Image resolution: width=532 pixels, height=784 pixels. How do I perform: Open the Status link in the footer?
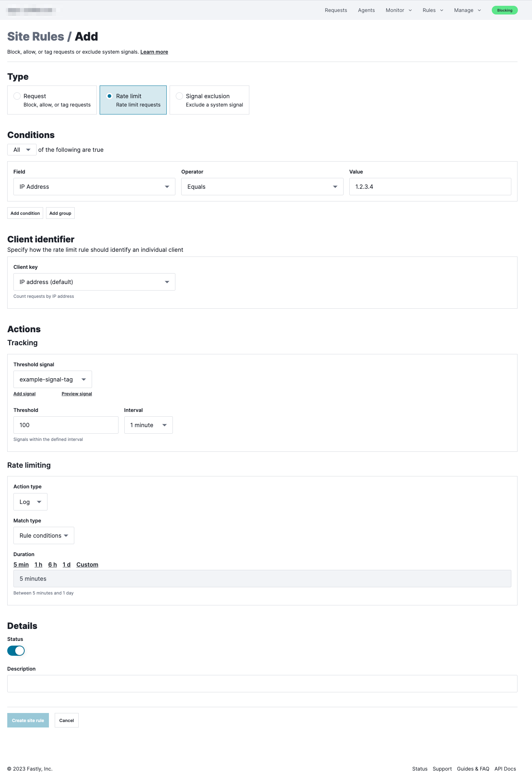420,769
